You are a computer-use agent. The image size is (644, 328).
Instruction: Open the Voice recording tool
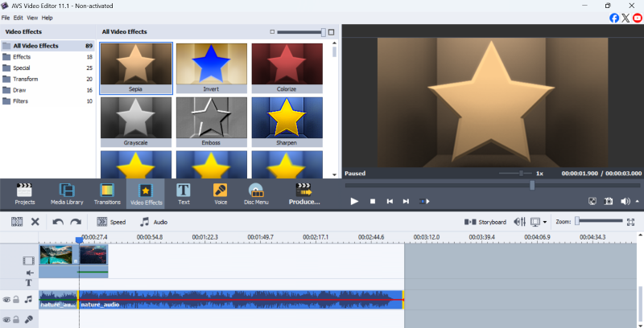tap(220, 194)
